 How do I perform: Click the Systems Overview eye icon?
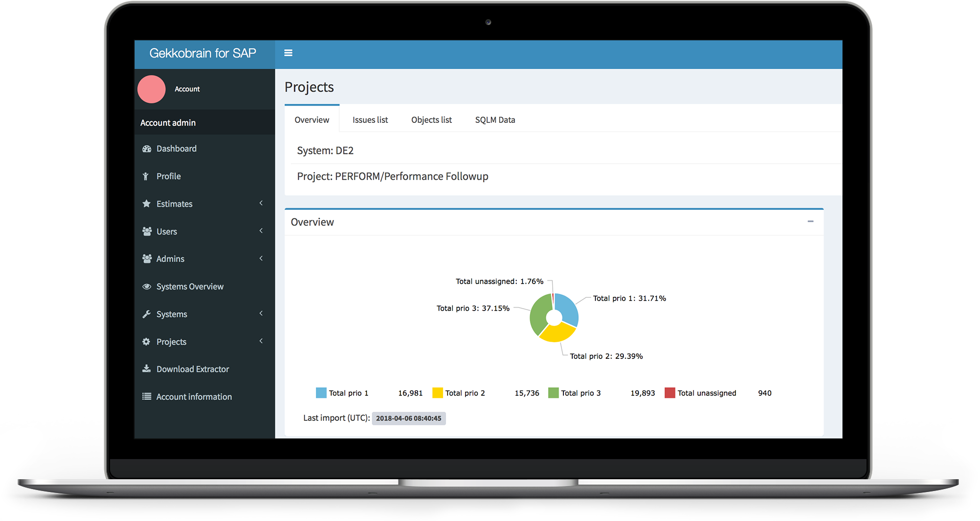click(x=146, y=286)
